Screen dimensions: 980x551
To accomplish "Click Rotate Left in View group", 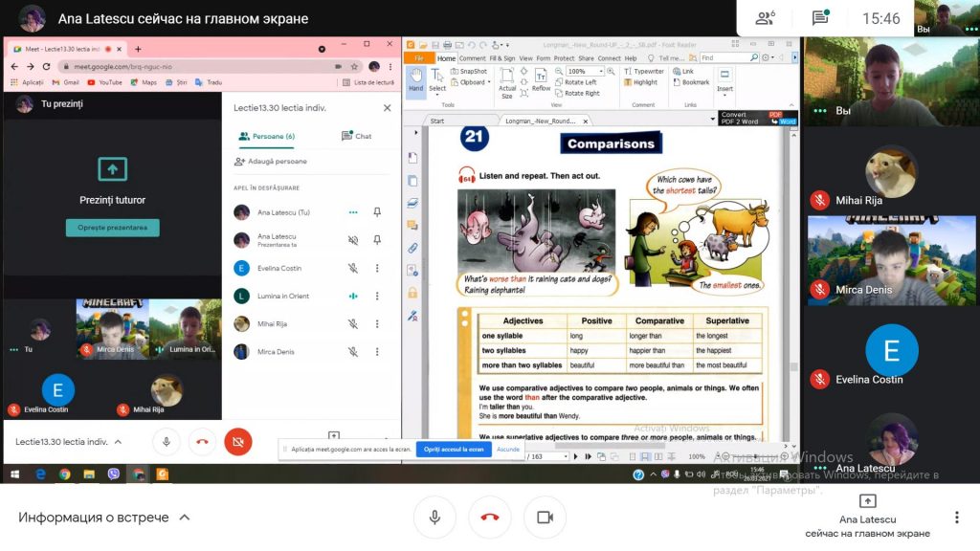I will click(x=576, y=82).
